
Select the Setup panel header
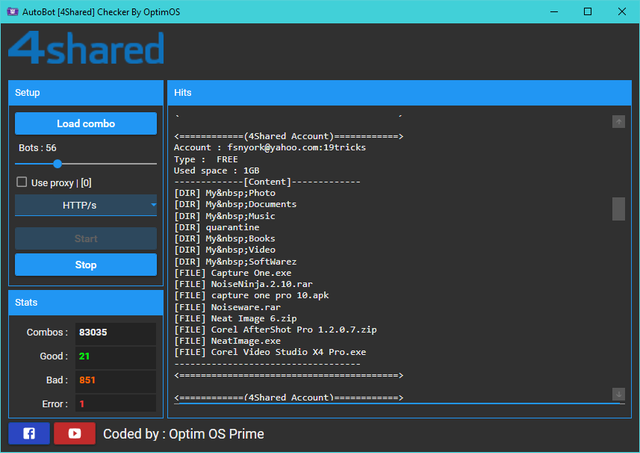click(86, 93)
